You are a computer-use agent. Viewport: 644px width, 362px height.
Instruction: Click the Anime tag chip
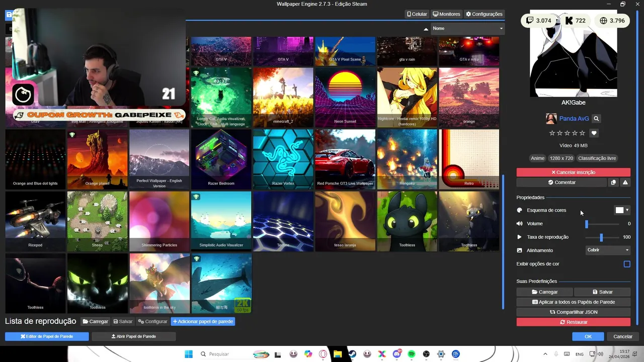pyautogui.click(x=537, y=158)
